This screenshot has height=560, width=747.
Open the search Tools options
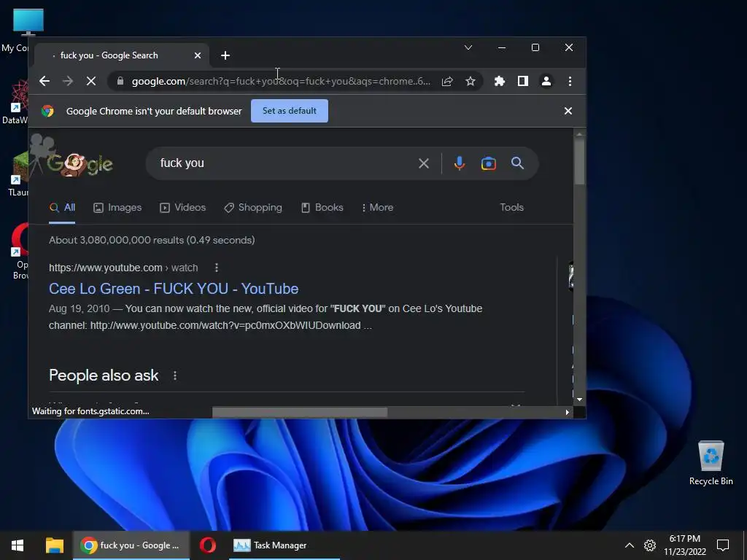coord(511,208)
